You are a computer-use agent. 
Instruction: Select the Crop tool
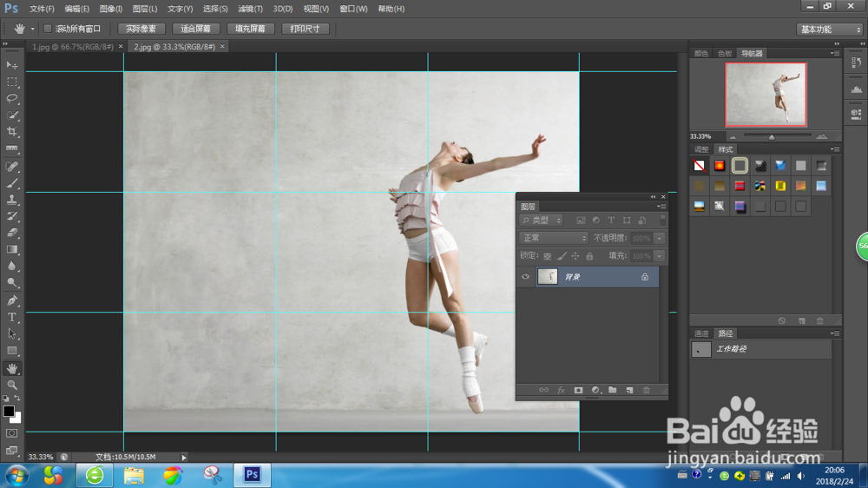coord(12,132)
